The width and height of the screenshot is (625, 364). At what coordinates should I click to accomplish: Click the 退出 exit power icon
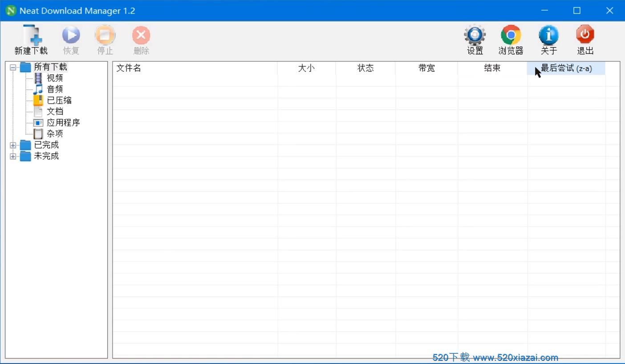[585, 35]
